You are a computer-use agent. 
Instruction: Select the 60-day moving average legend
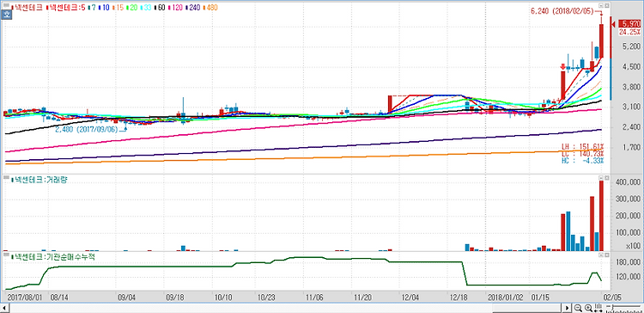click(x=161, y=8)
